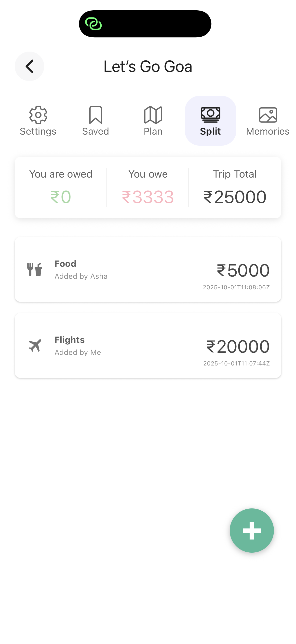
Task: Open the Flights expense title
Action: [x=70, y=340]
